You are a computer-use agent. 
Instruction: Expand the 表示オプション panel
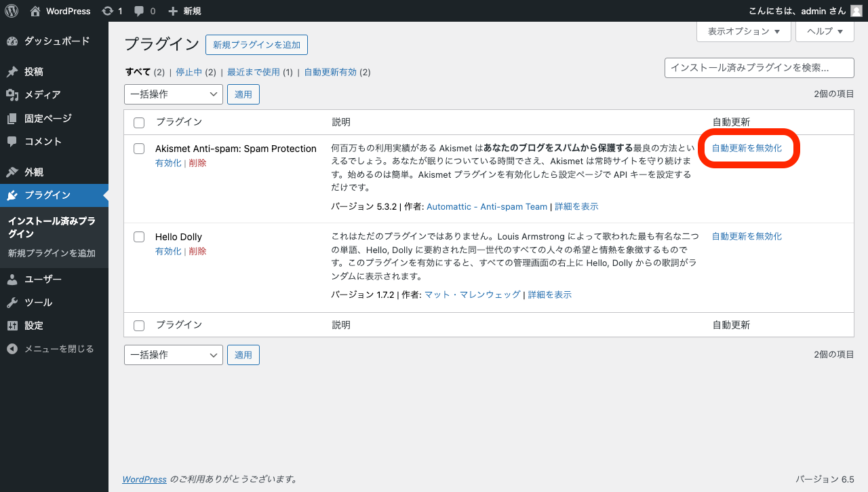point(744,31)
